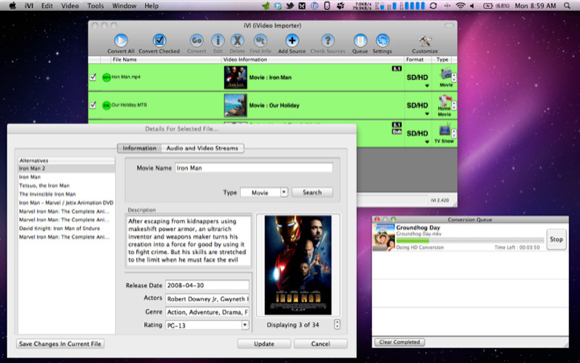Click the Convert All toolbar icon
This screenshot has width=580, height=363.
pos(121,40)
